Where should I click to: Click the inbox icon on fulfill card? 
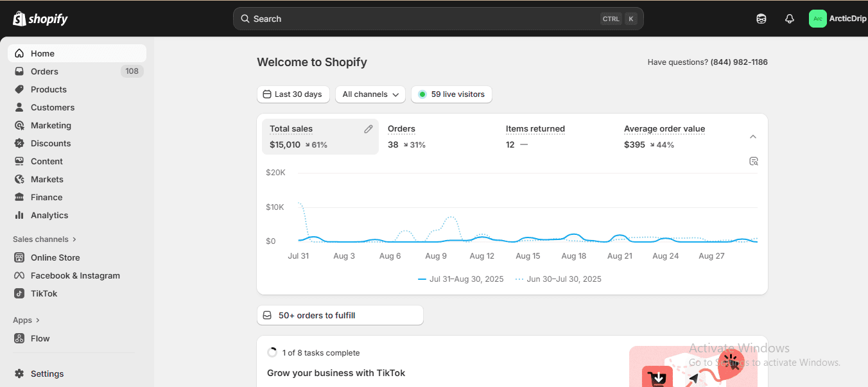pos(268,315)
